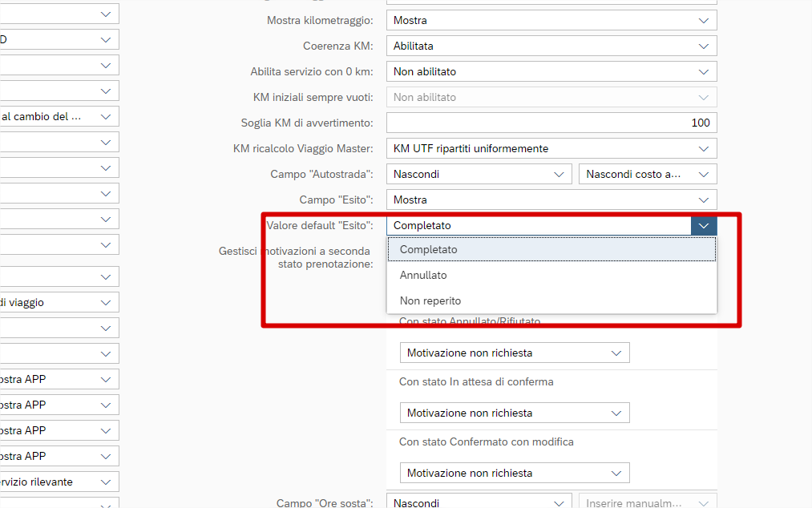Open the left panel 'di viaggio' dropdown
This screenshot has width=812, height=508.
coord(106,302)
